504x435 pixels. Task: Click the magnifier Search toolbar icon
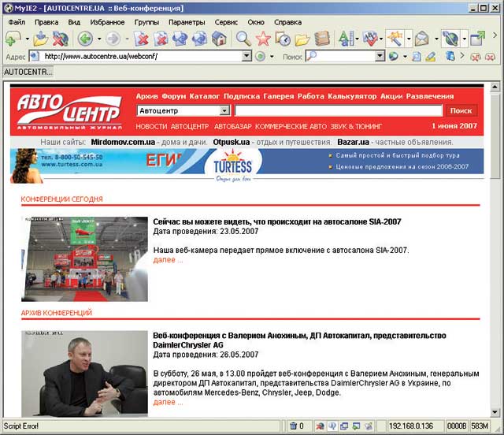pyautogui.click(x=243, y=39)
